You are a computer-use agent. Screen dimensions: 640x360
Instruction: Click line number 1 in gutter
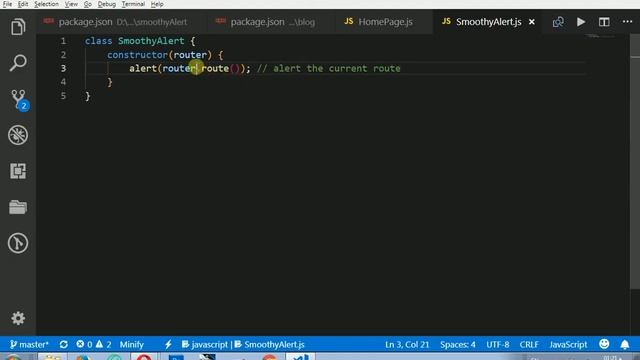click(63, 41)
